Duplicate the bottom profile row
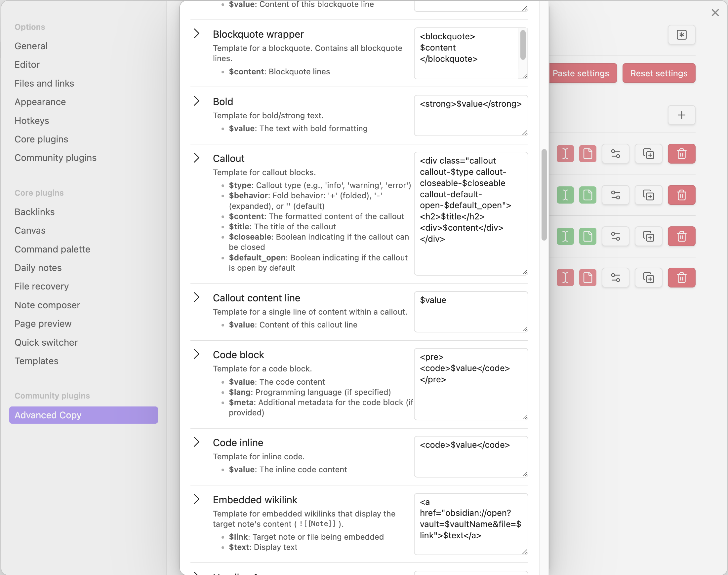Screen dimensions: 728x575 point(648,278)
